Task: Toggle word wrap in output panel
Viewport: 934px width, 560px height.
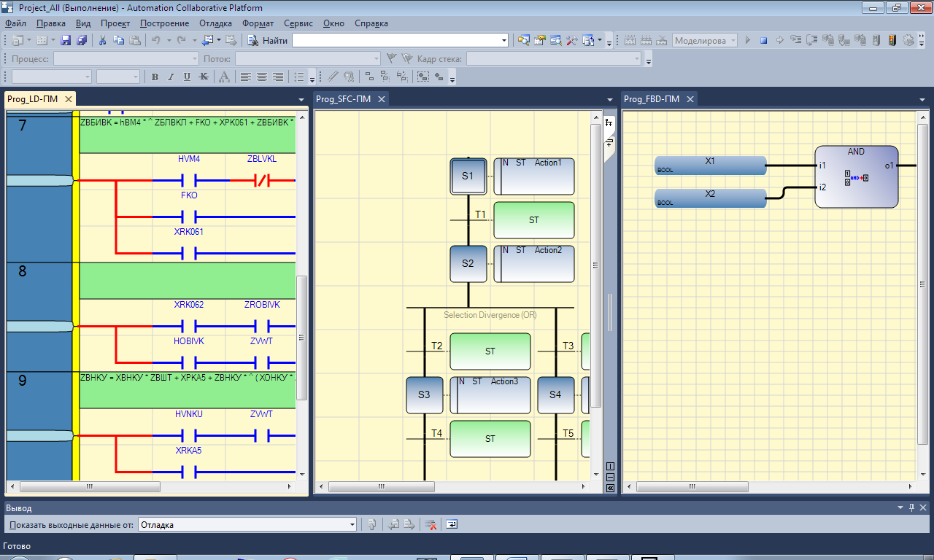Action: [452, 524]
